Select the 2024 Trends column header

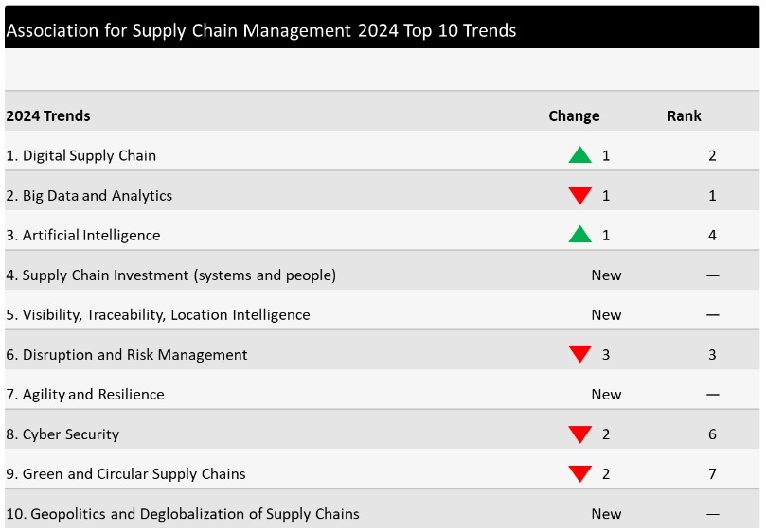(x=48, y=116)
